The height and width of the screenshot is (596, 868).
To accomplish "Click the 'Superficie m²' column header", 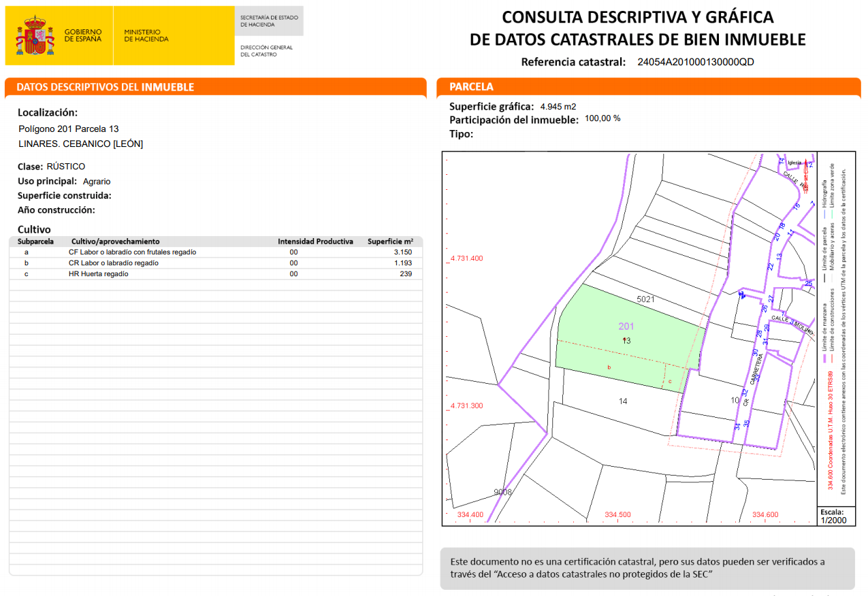I will click(391, 242).
